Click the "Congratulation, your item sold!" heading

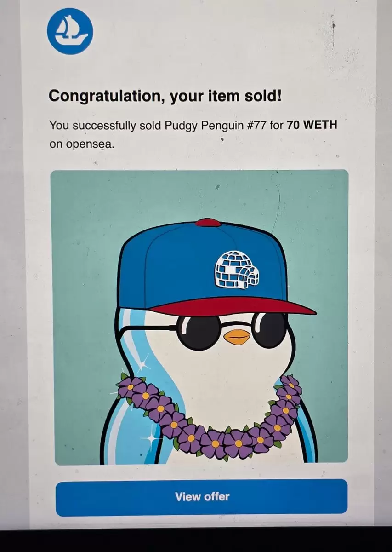(x=165, y=97)
